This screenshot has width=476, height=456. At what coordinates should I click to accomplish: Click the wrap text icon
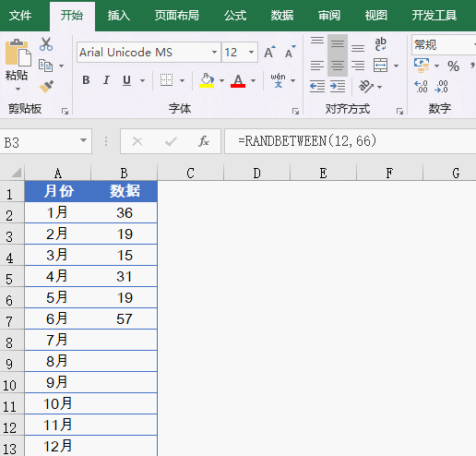pyautogui.click(x=380, y=44)
